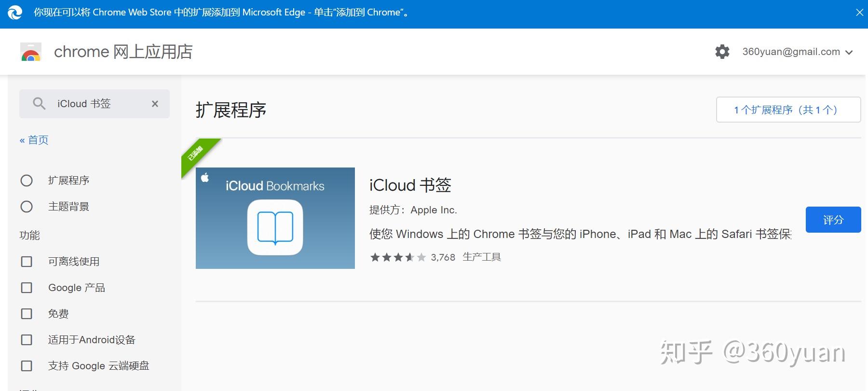Open the iCloud Bookmarks thumbnail image
This screenshot has width=868, height=391.
point(275,218)
